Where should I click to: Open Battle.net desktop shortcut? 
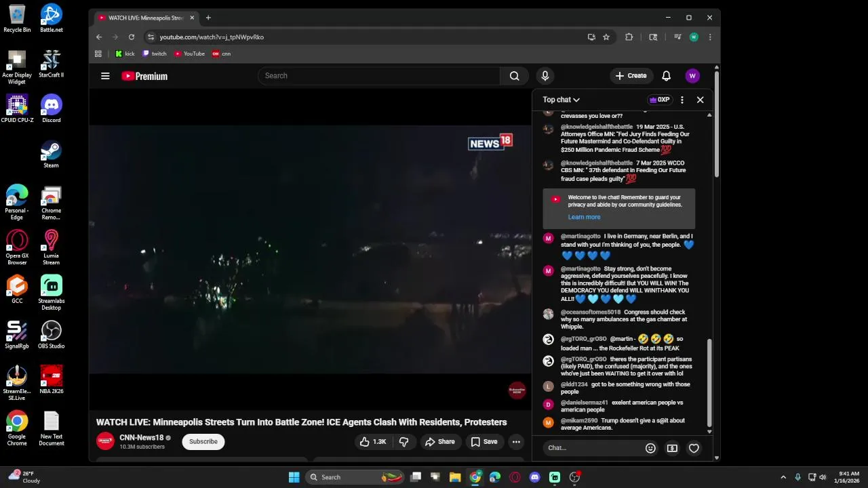[52, 18]
